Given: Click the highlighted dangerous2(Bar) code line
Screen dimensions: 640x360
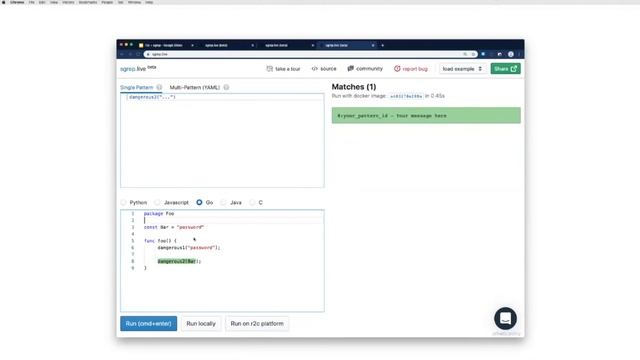Looking at the screenshot, I should (x=179, y=261).
